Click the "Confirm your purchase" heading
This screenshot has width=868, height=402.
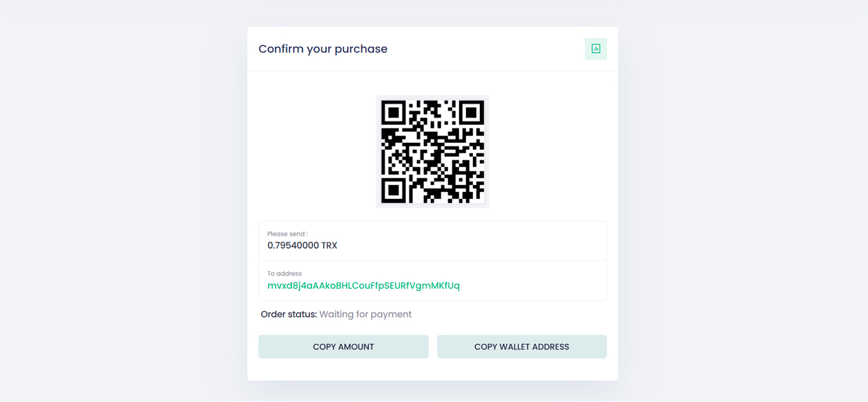(322, 49)
